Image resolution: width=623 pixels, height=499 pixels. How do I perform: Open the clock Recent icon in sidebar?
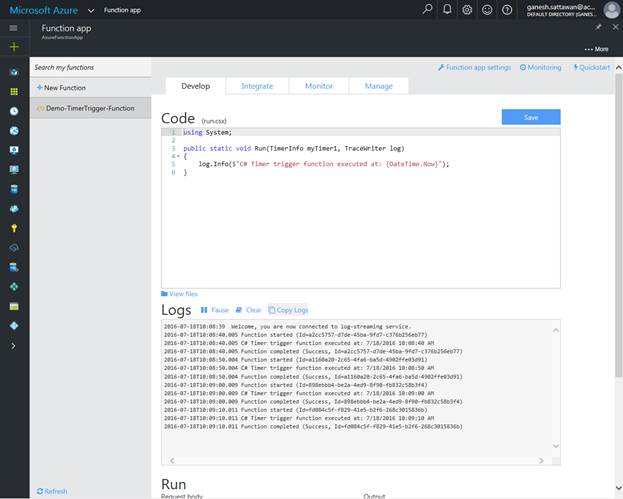click(x=13, y=111)
